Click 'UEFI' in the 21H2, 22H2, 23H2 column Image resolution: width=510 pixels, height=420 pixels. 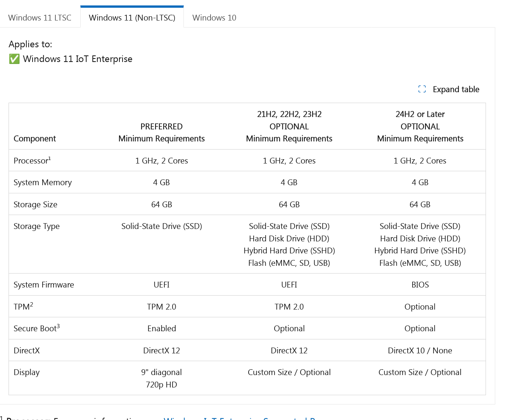[289, 285]
